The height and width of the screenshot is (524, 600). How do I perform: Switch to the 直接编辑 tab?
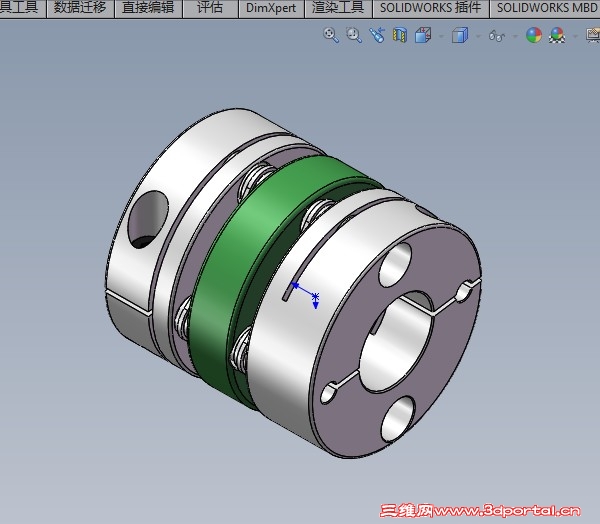point(148,8)
